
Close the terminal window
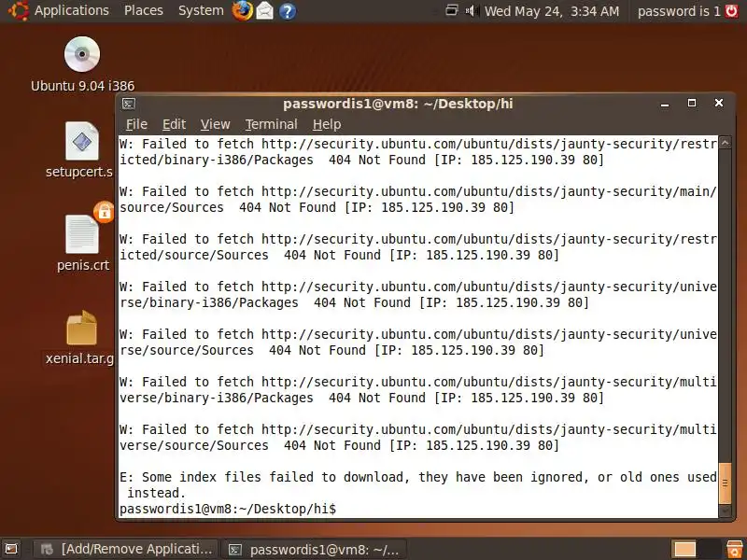pyautogui.click(x=719, y=103)
